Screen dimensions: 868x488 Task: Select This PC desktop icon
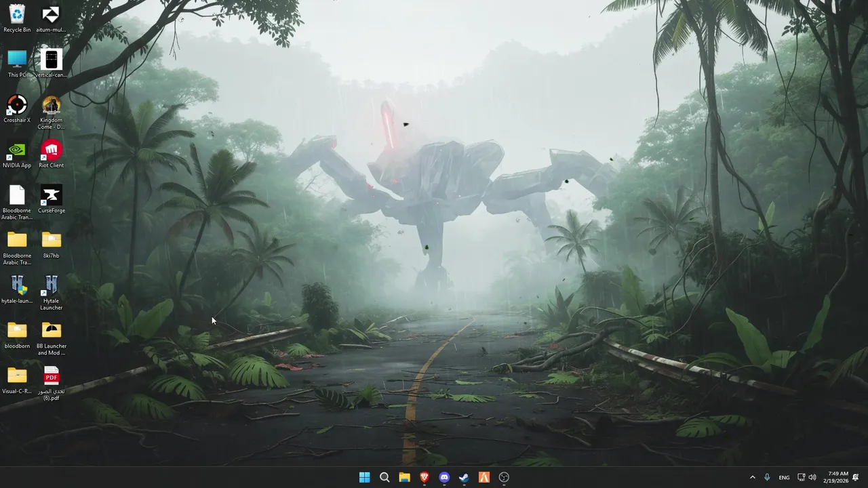17,64
